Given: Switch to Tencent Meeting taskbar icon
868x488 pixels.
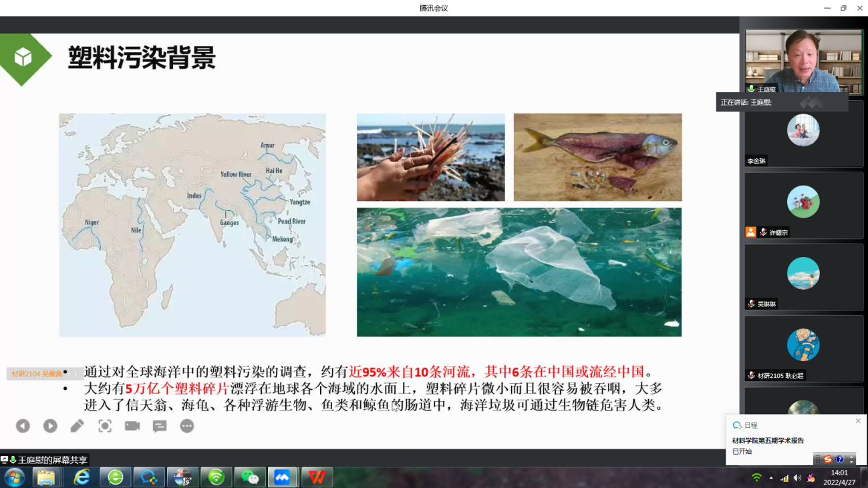Looking at the screenshot, I should 283,477.
